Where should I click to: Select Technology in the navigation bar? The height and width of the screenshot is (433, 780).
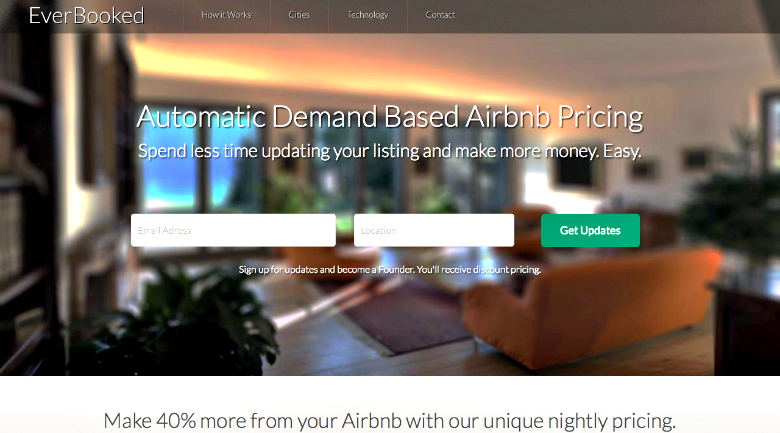368,15
